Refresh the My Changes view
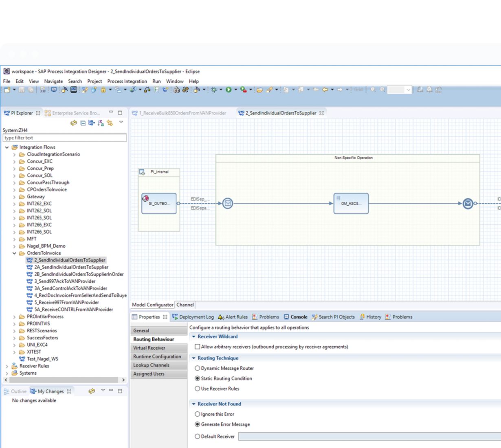The image size is (501, 448). pos(92,391)
